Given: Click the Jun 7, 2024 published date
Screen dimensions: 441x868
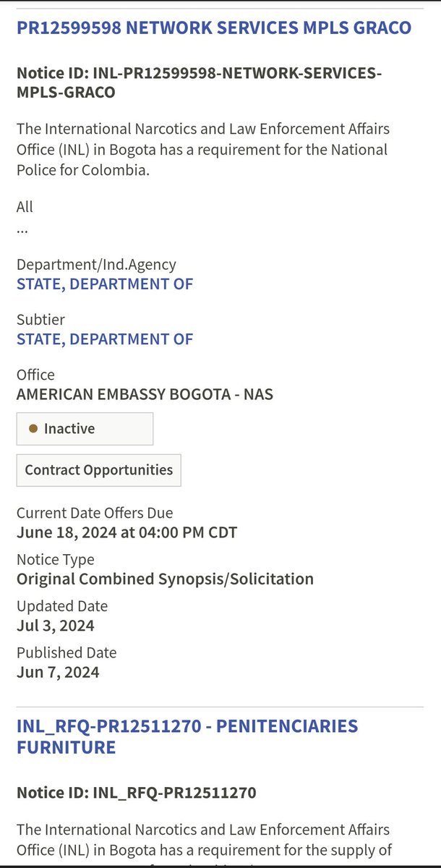Looking at the screenshot, I should (58, 672).
